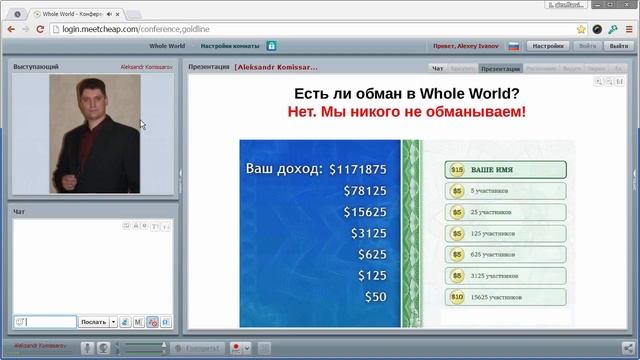Image resolution: width=640 pixels, height=360 pixels.
Task: Click the microphone button in bottom bar
Action: tap(87, 348)
